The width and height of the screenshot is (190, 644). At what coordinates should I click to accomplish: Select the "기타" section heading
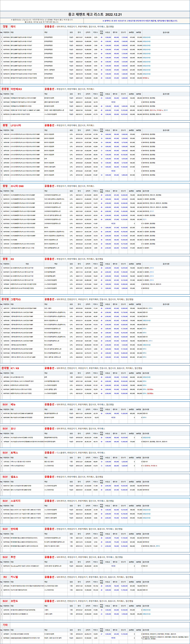(5, 625)
